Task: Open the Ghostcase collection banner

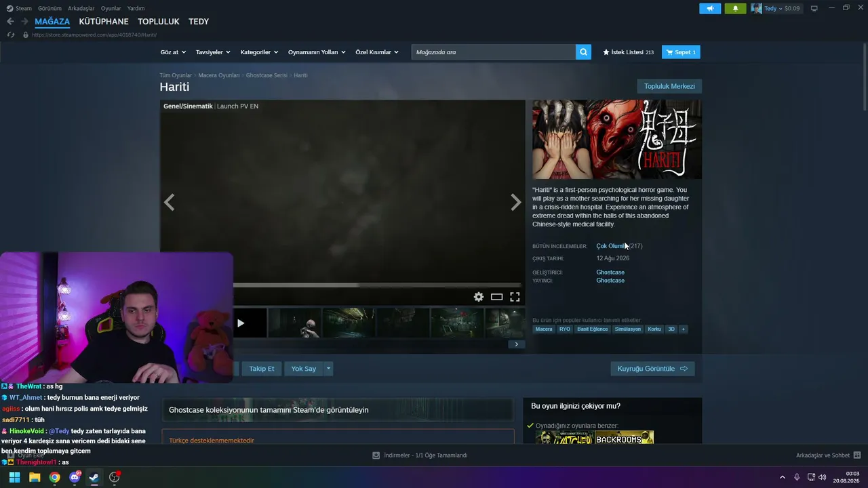Action: tap(338, 410)
